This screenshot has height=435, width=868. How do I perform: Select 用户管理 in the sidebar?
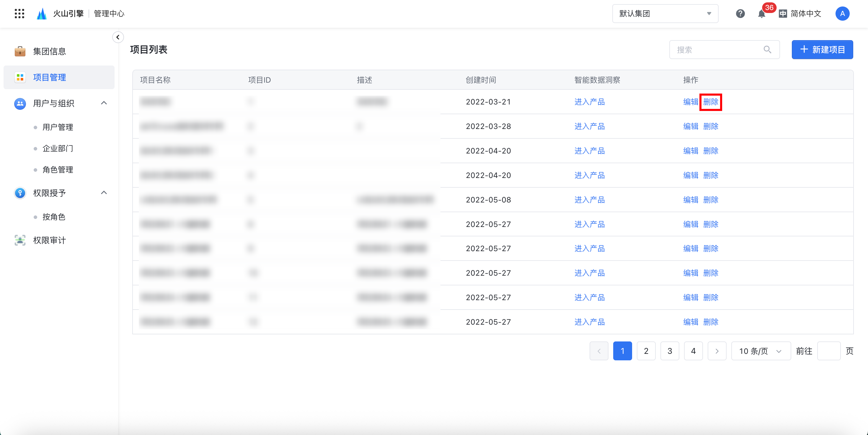coord(58,127)
